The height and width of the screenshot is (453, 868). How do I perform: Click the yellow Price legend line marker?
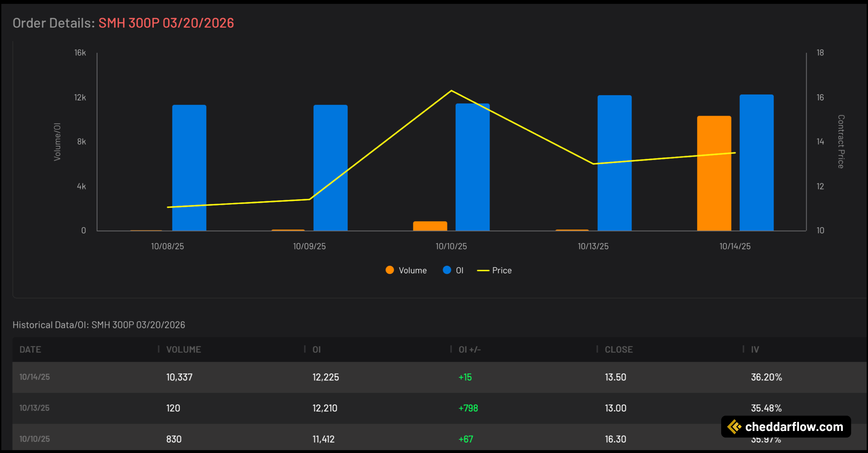(483, 270)
